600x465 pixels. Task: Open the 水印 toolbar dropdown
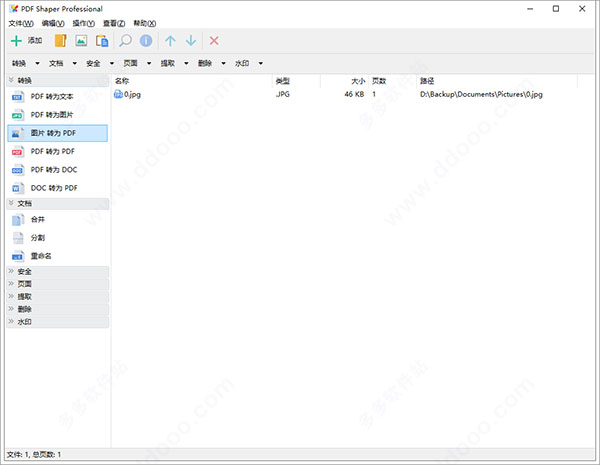[x=261, y=64]
